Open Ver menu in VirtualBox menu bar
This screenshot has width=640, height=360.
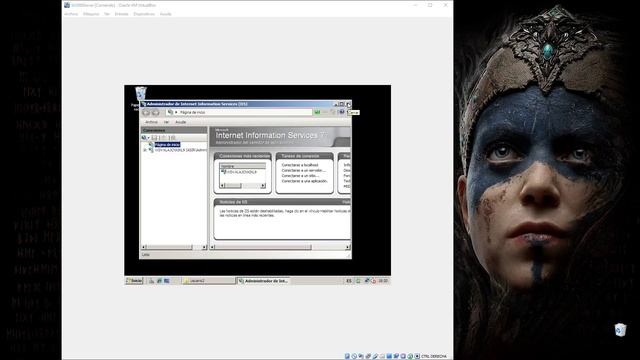(107, 14)
